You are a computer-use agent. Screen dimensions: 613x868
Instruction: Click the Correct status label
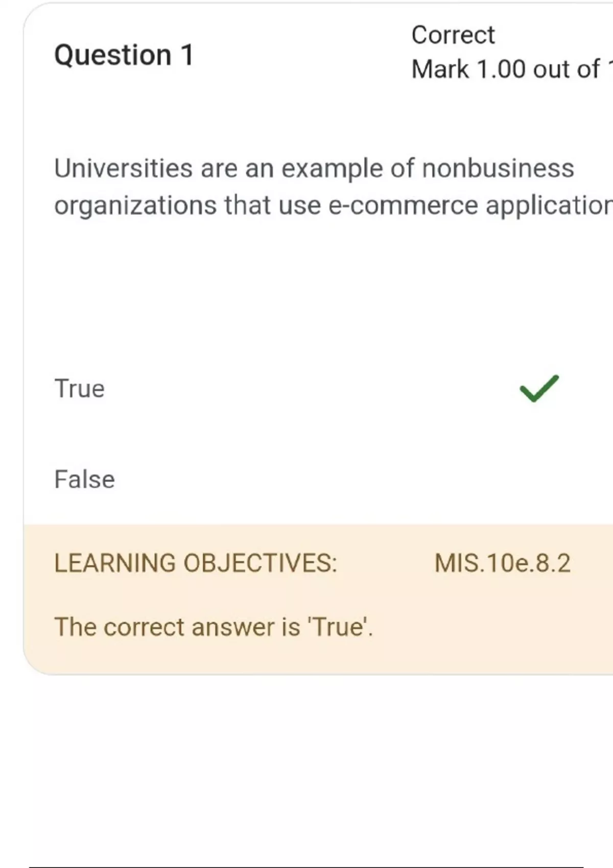pyautogui.click(x=453, y=35)
